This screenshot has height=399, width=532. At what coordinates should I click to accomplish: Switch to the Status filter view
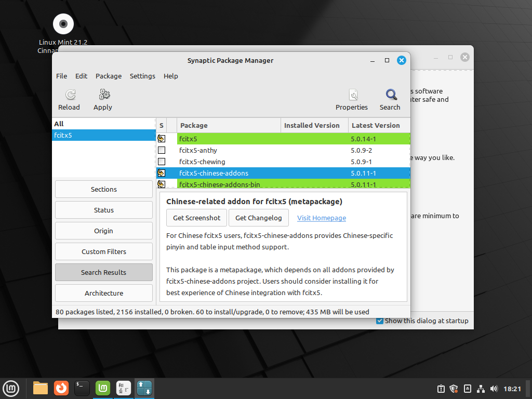pyautogui.click(x=103, y=209)
